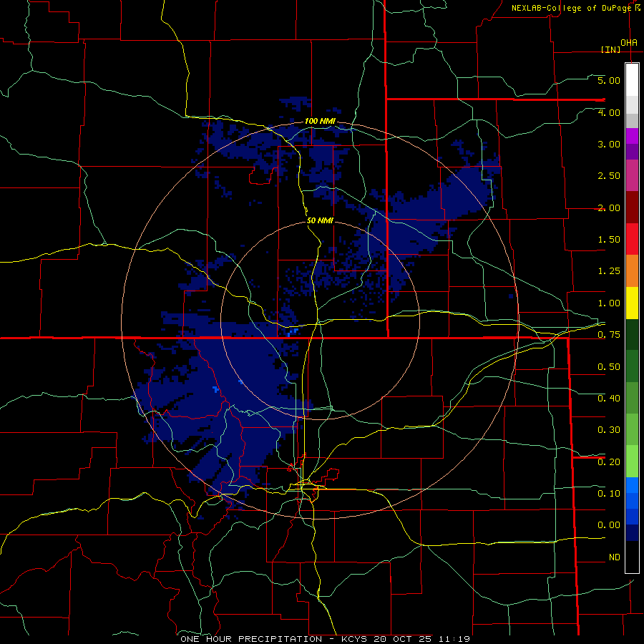Click the 2.50 legend value
The width and height of the screenshot is (644, 644).
[609, 176]
